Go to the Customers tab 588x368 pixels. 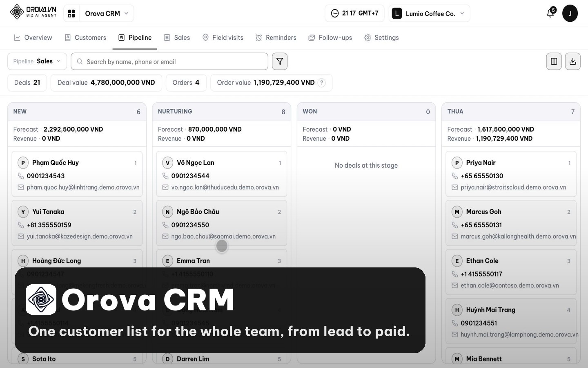click(x=85, y=38)
